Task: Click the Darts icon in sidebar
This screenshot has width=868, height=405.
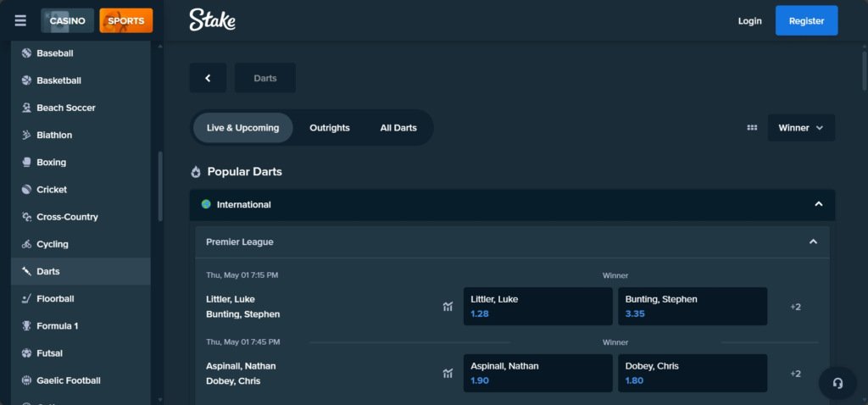Action: [26, 271]
